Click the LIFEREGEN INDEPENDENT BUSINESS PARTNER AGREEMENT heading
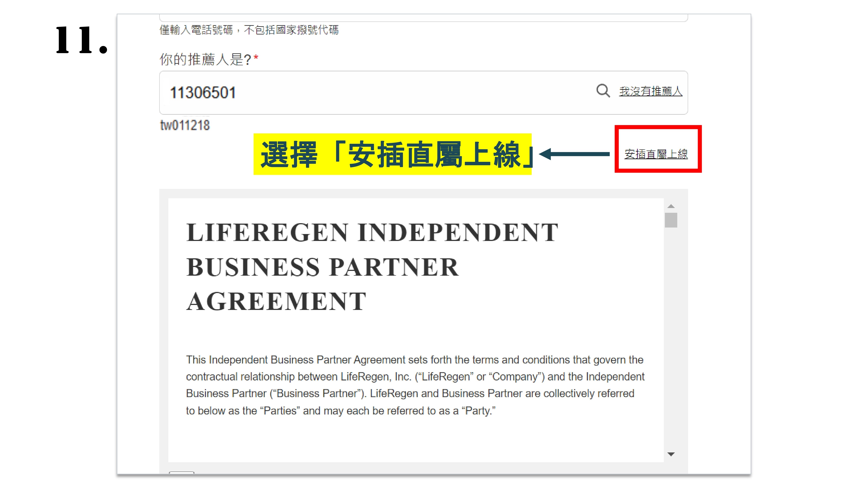The width and height of the screenshot is (868, 488). click(372, 267)
